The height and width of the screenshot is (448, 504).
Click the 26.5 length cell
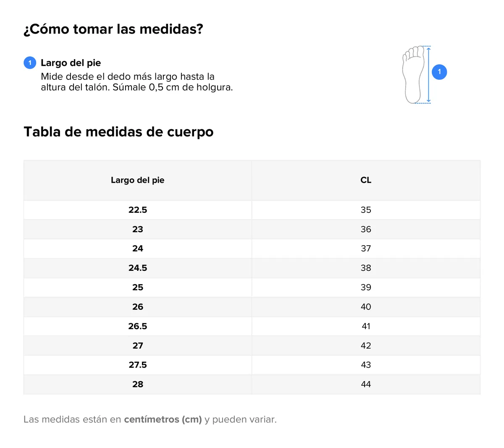(x=138, y=326)
